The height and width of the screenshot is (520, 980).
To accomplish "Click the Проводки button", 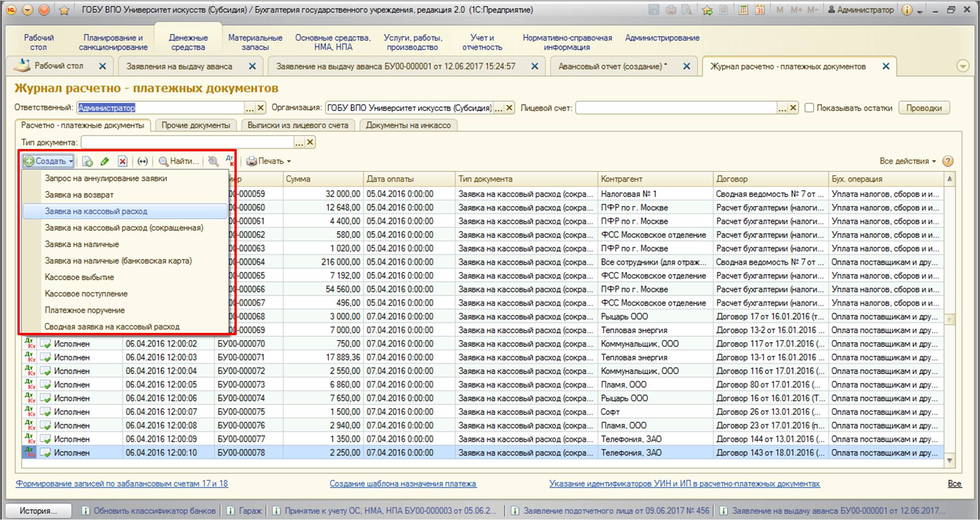I will click(x=924, y=108).
